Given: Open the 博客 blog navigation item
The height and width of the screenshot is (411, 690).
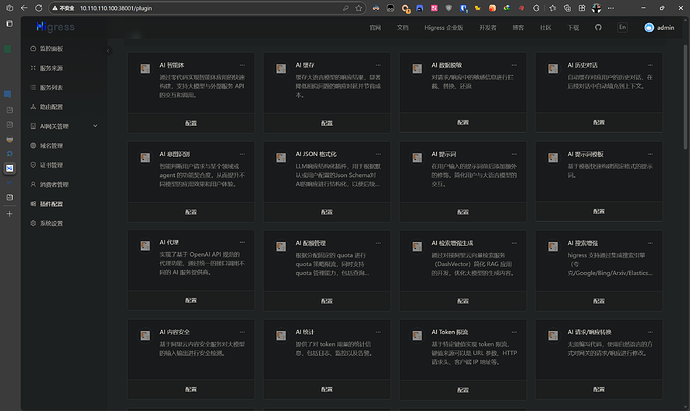Looking at the screenshot, I should pyautogui.click(x=518, y=27).
